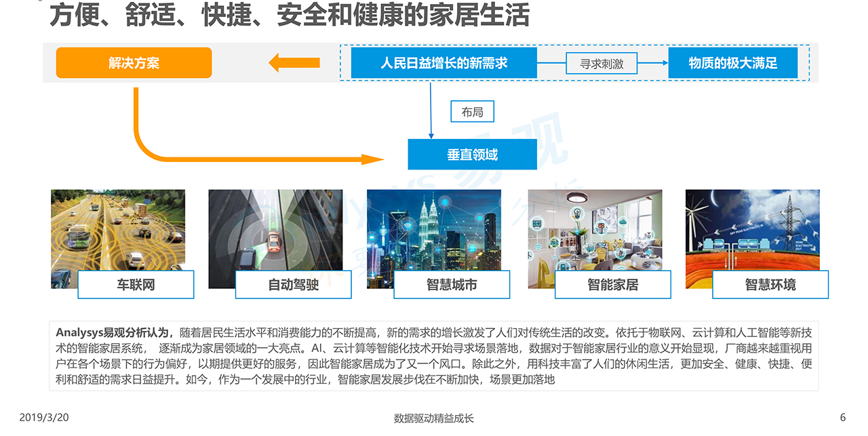The width and height of the screenshot is (868, 436).
Task: Click the 自动驾驶 label
Action: point(293,285)
